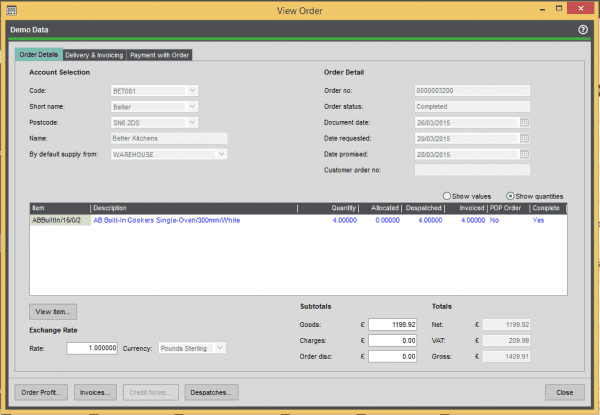Viewport: 600px width, 415px height.
Task: Switch to the Order Details tab
Action: coord(39,55)
